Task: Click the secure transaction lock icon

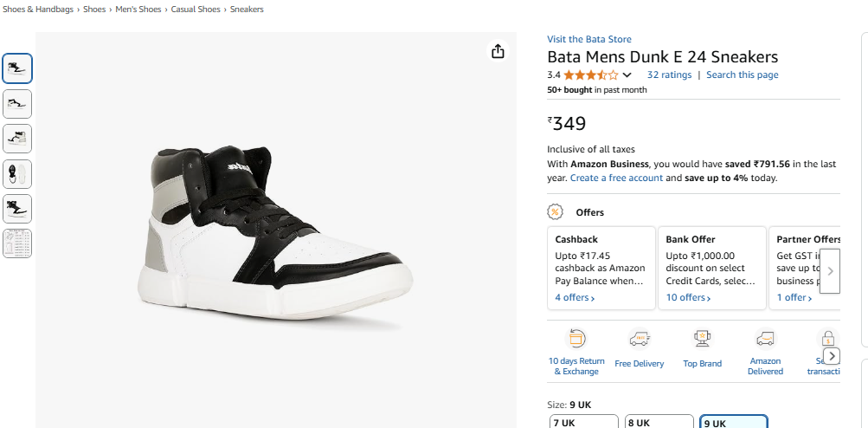Action: (x=827, y=338)
